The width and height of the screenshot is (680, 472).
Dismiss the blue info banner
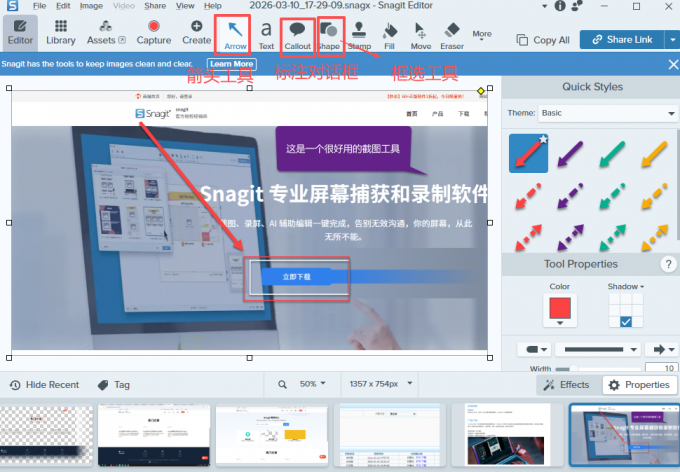673,64
